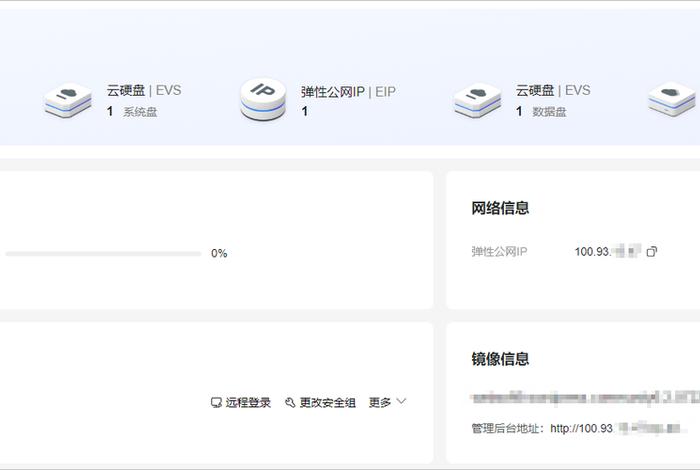Click the chevron next to 更多
Screen dimensions: 700x470
click(x=401, y=402)
